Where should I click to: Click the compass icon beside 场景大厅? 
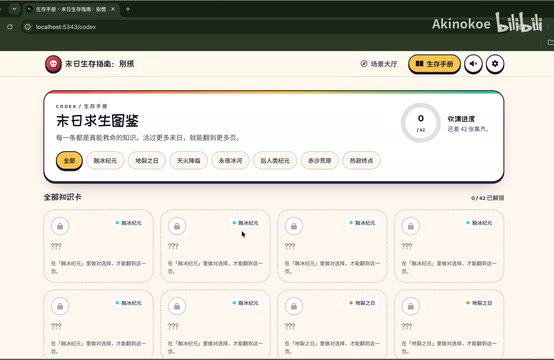click(x=364, y=64)
